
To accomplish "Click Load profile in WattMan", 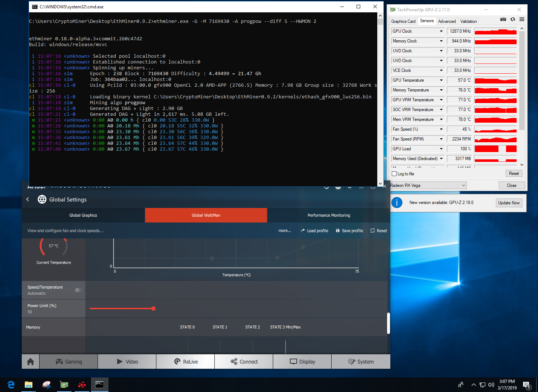I will (315, 230).
